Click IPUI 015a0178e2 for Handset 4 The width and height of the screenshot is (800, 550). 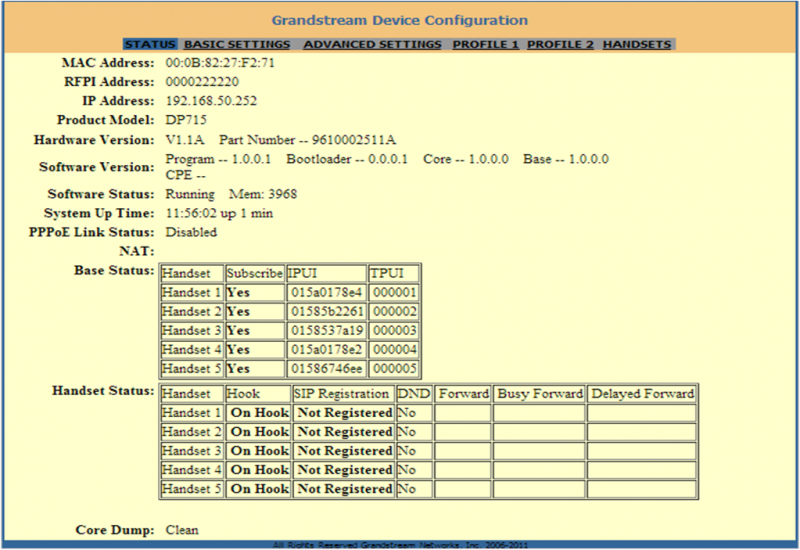click(x=327, y=349)
